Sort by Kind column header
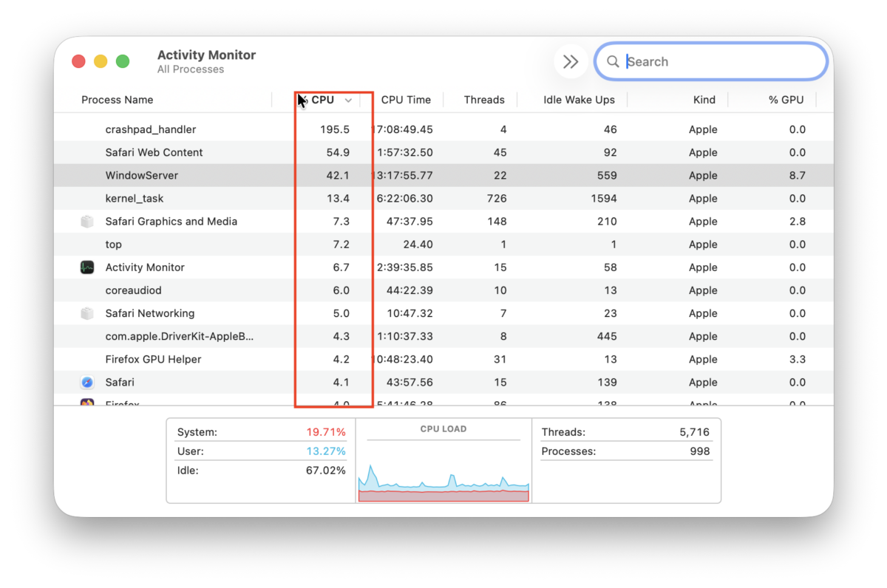 (704, 100)
